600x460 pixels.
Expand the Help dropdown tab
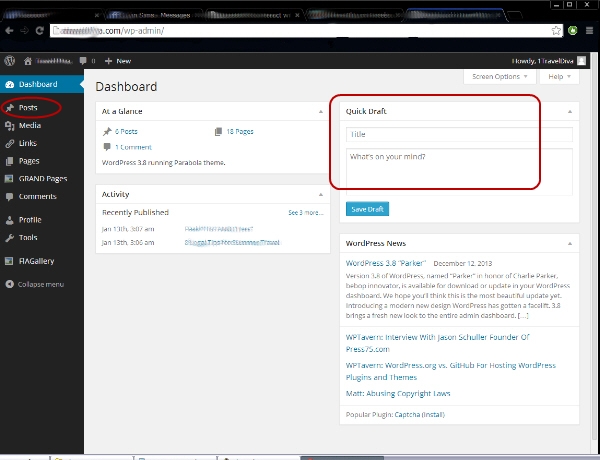tap(559, 77)
